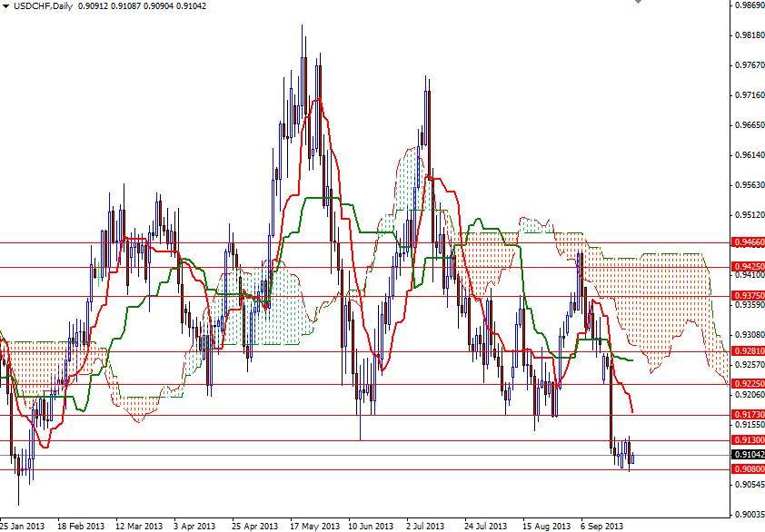This screenshot has width=765, height=532.
Task: Select the red 0.94250 price level label
Action: [x=747, y=266]
